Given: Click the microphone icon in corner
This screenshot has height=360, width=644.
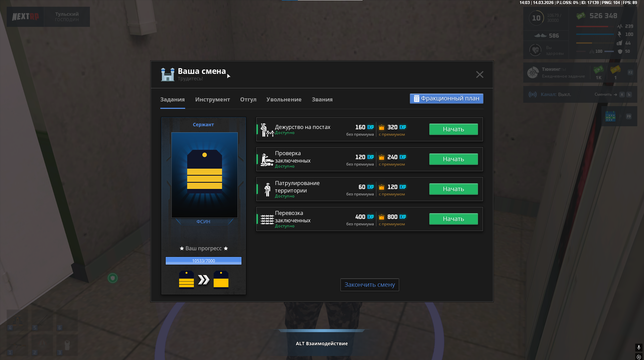Looking at the screenshot, I should 639,347.
